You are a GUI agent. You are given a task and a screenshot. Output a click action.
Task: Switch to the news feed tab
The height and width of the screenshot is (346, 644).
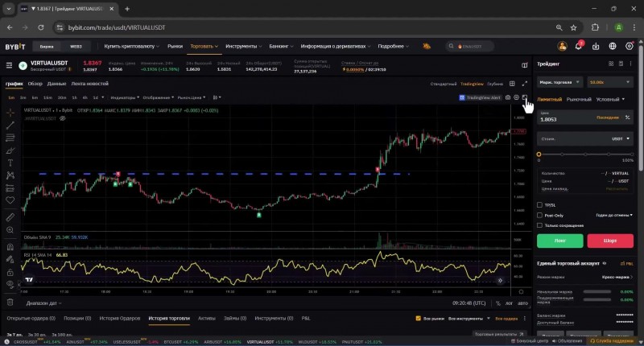point(90,84)
